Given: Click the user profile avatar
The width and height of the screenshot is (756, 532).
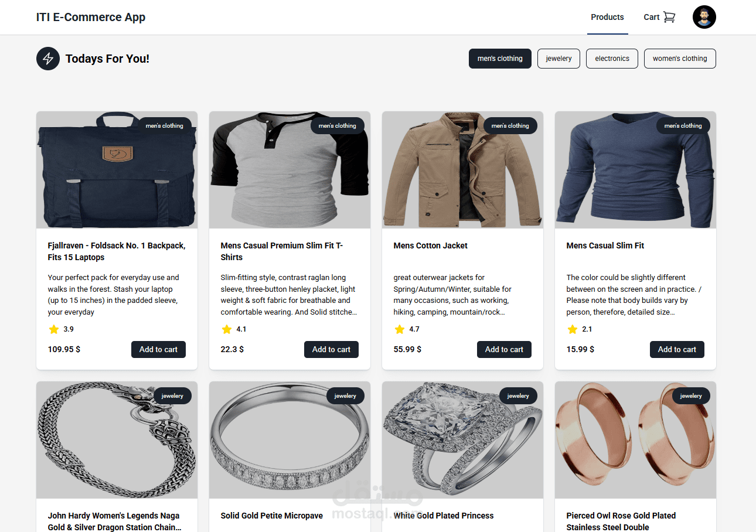Looking at the screenshot, I should coord(704,17).
